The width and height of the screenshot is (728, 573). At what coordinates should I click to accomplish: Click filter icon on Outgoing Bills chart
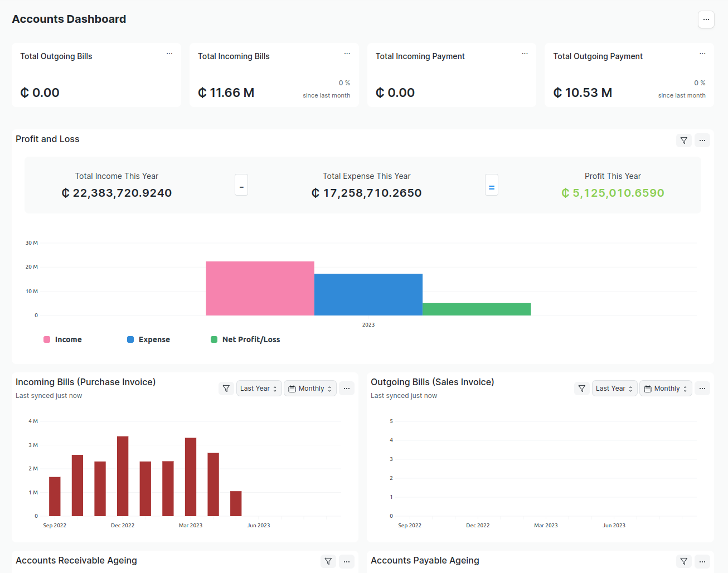coord(581,389)
